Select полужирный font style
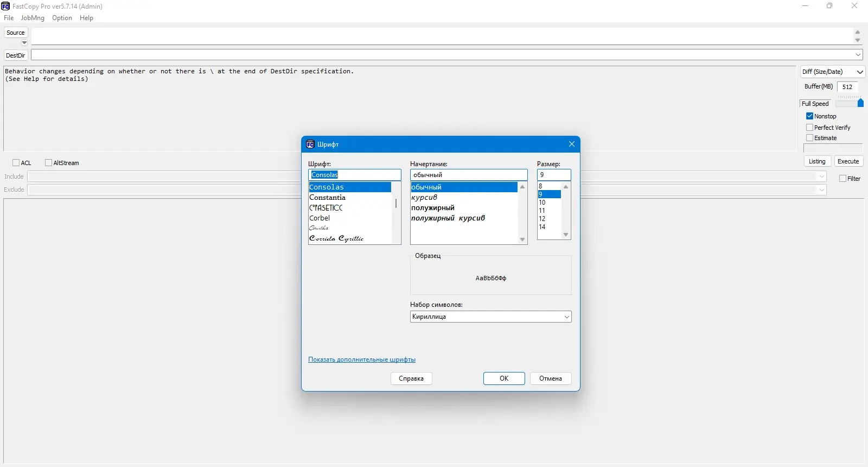 click(464, 208)
